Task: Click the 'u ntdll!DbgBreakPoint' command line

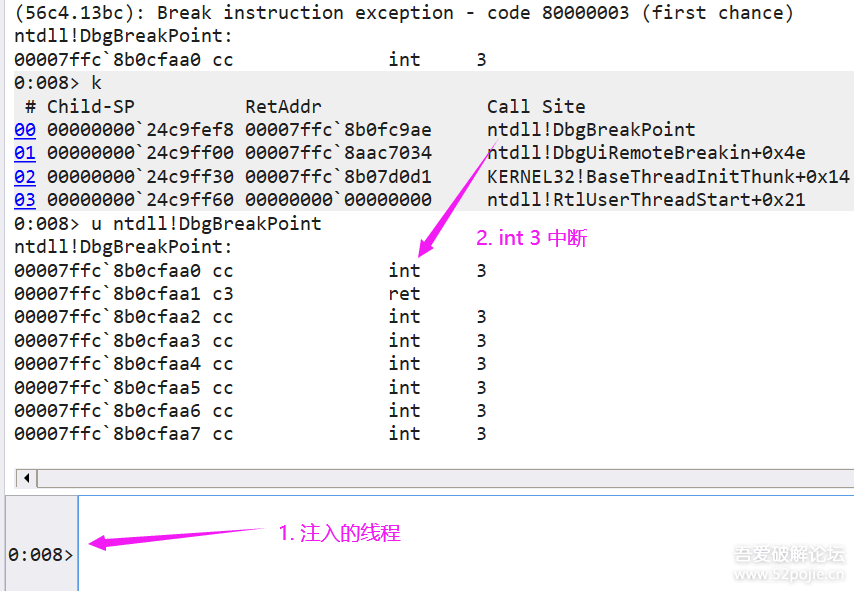Action: pos(206,223)
